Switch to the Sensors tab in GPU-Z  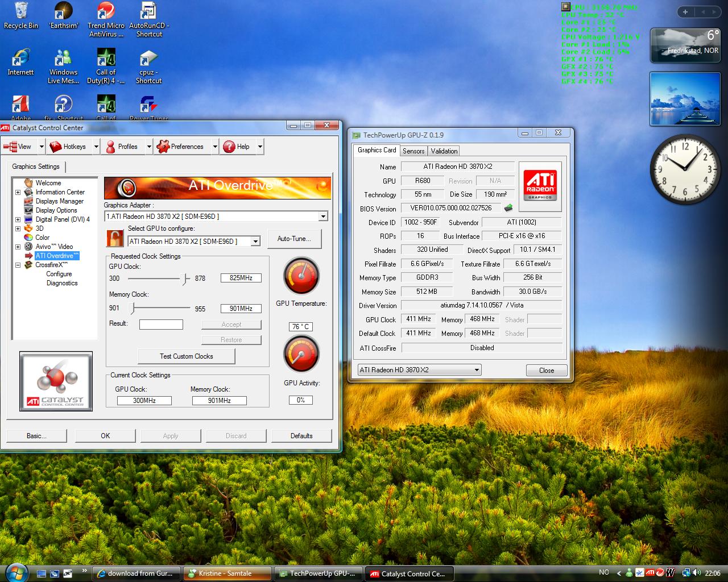click(x=413, y=151)
